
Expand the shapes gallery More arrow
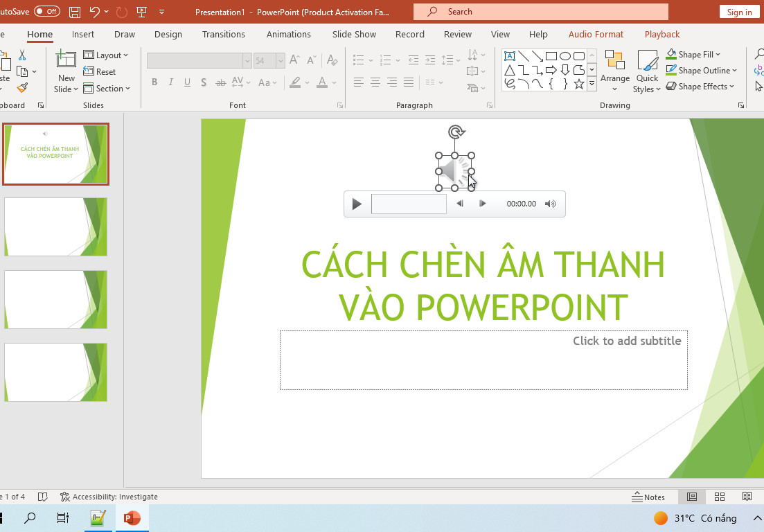[x=592, y=84]
